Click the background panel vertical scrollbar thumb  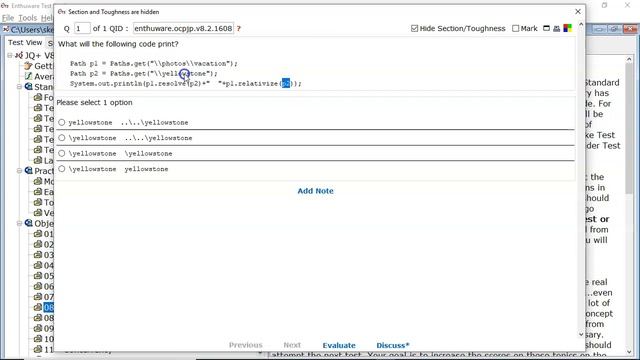click(629, 129)
